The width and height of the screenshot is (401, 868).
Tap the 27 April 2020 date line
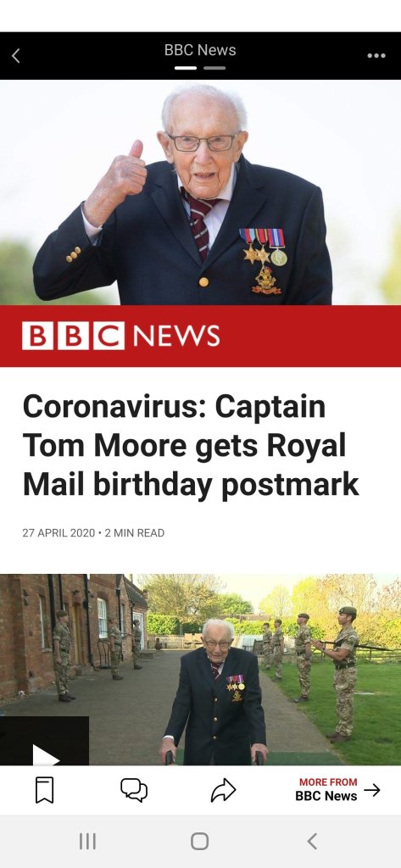tap(58, 533)
